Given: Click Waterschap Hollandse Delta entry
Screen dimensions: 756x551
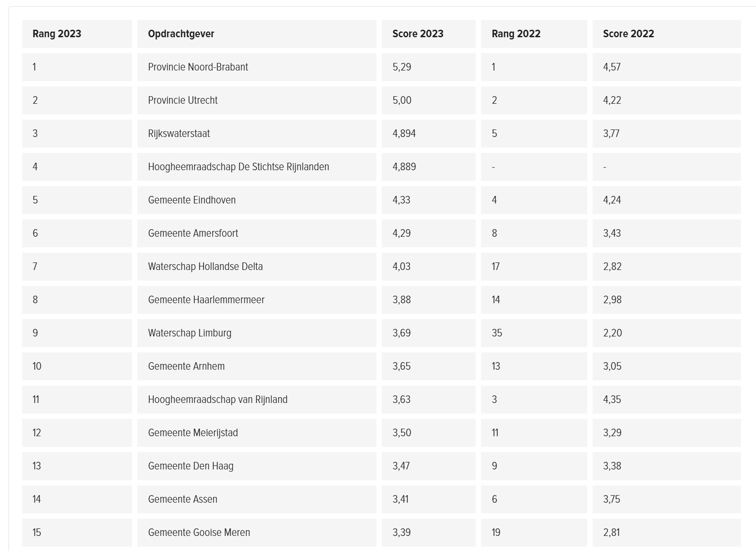Looking at the screenshot, I should tap(205, 266).
